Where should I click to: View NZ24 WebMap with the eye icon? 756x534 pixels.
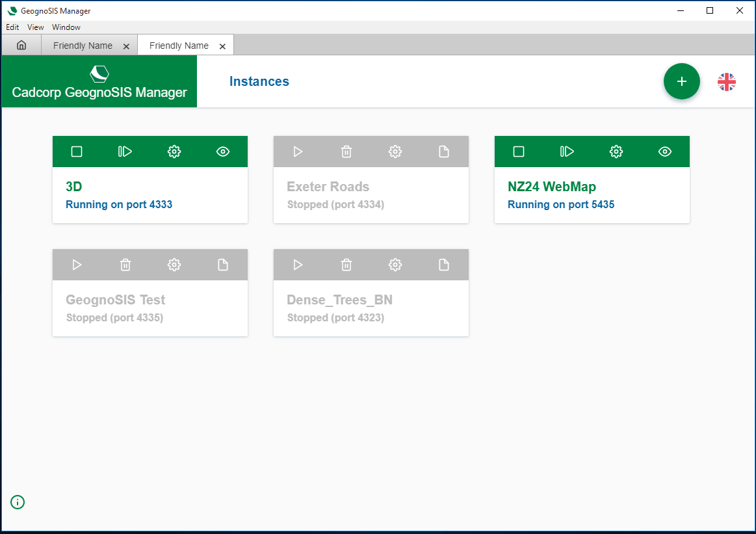pos(665,152)
